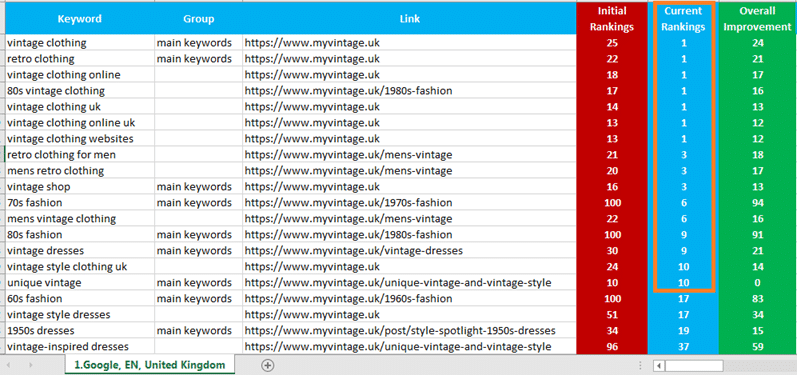
Task: Click current ranking 37 for 'vintage-inspired dresses'
Action: tap(683, 347)
